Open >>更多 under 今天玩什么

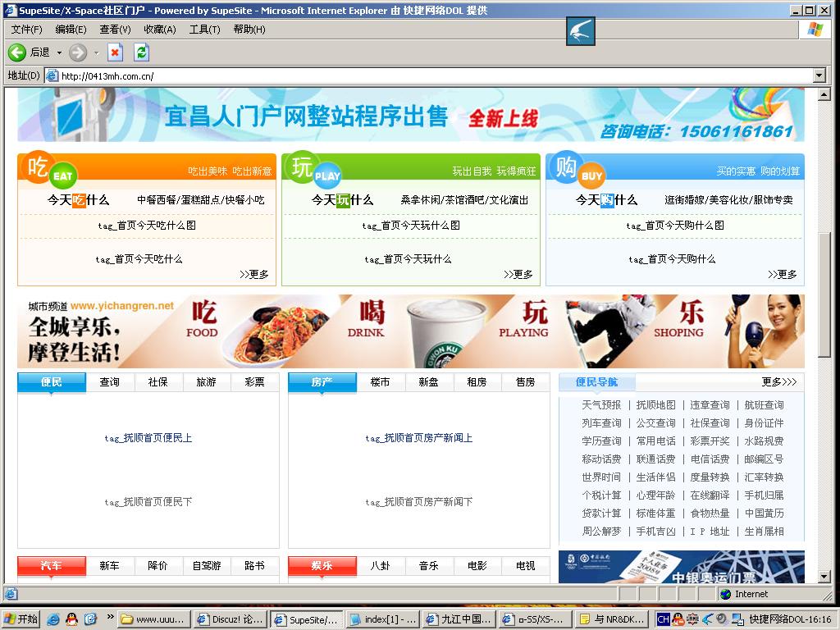518,274
